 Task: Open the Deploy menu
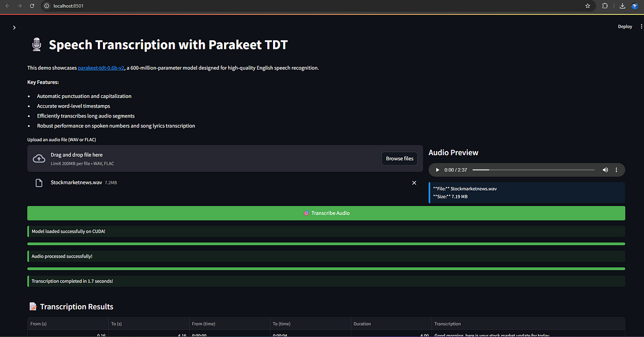tap(625, 26)
